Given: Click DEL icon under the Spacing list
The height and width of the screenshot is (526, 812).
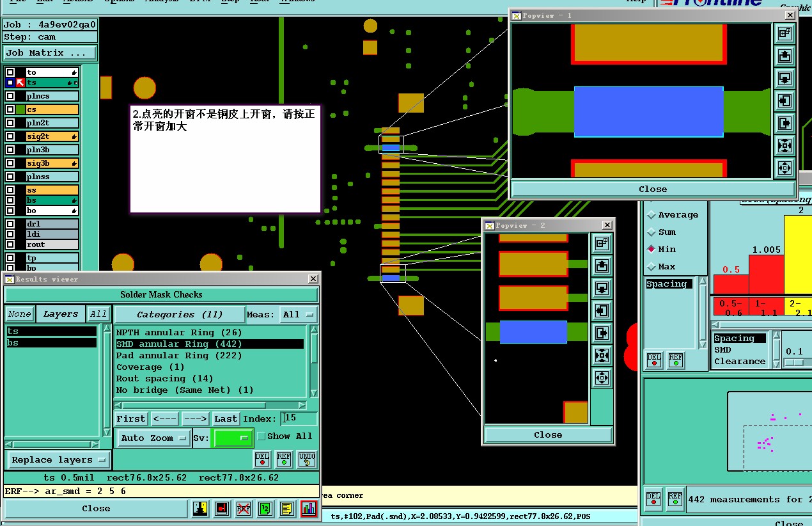Looking at the screenshot, I should pos(653,360).
